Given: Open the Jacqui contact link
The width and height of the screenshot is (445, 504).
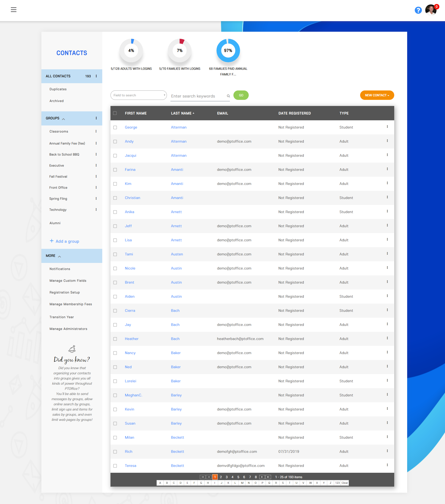Looking at the screenshot, I should click(130, 155).
